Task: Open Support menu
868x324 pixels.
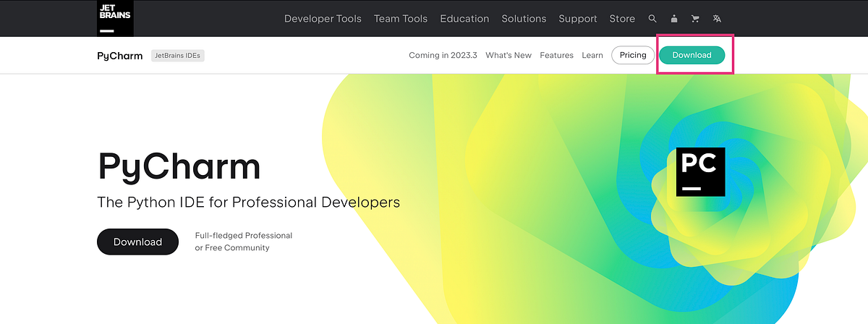Action: (578, 19)
